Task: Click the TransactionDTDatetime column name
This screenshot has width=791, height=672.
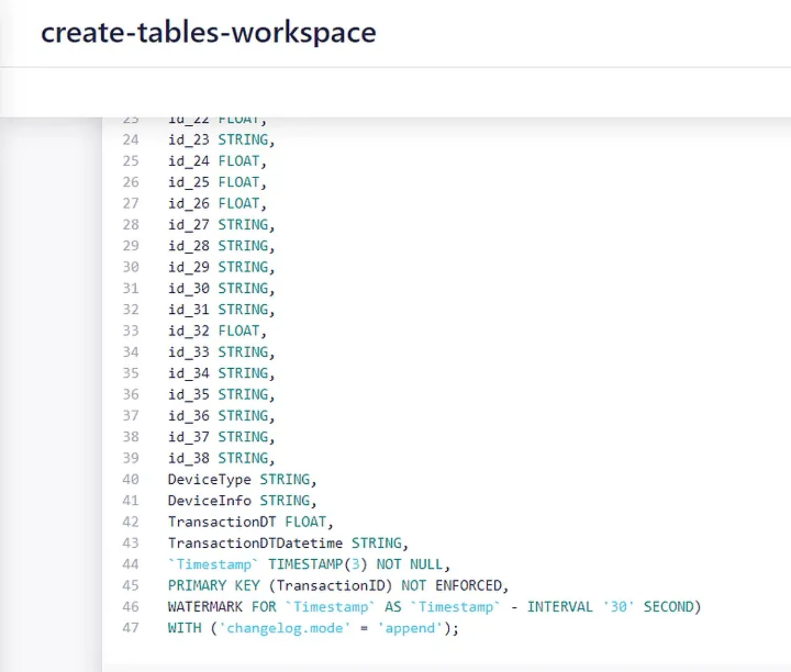Action: pos(255,543)
